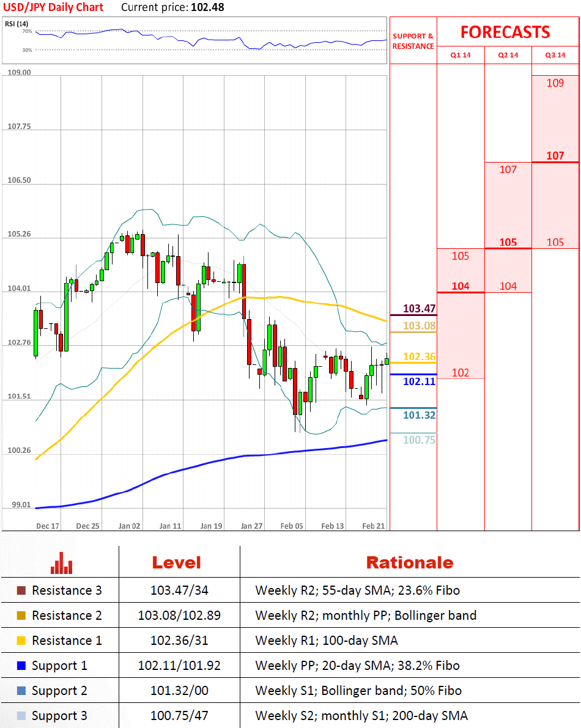Click the Jan 02 date marker on chart
This screenshot has width=581, height=728.
click(x=129, y=526)
